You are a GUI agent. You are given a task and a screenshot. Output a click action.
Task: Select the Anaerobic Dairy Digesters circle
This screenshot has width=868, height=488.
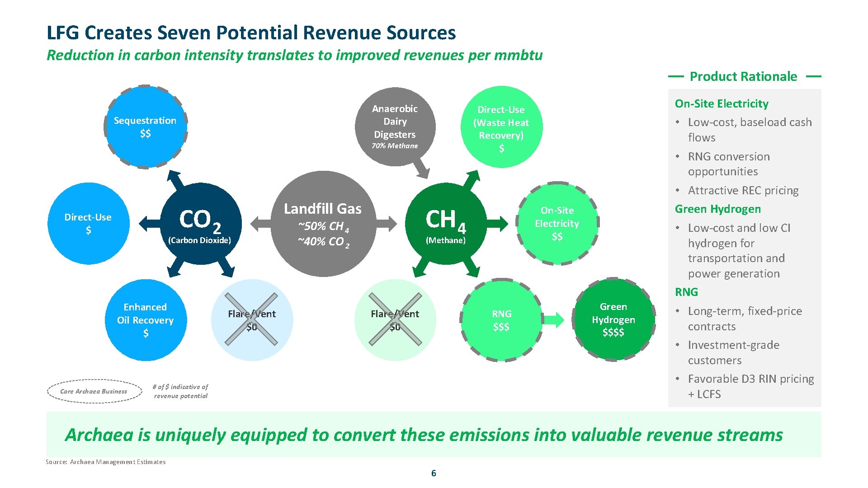tap(395, 127)
